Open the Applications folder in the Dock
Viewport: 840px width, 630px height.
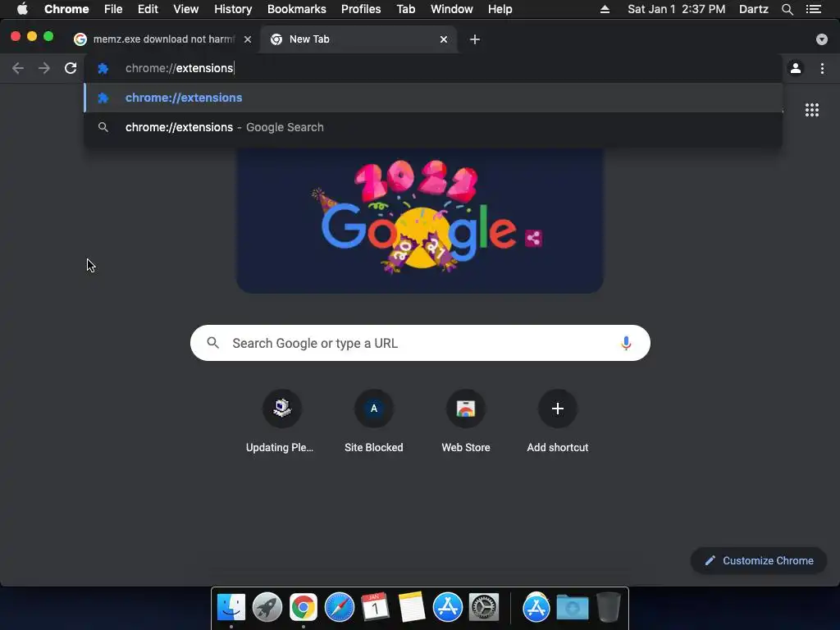[536, 607]
